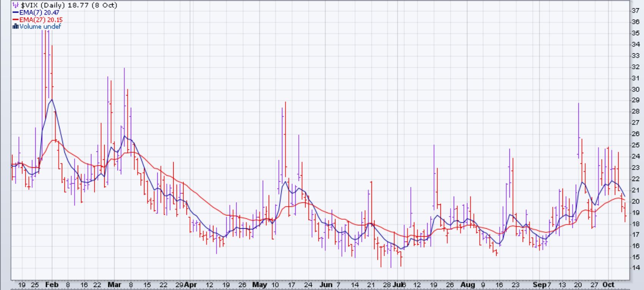Click the blue EMA(7) line swatch
Image resolution: width=644 pixels, height=290 pixels.
point(16,12)
